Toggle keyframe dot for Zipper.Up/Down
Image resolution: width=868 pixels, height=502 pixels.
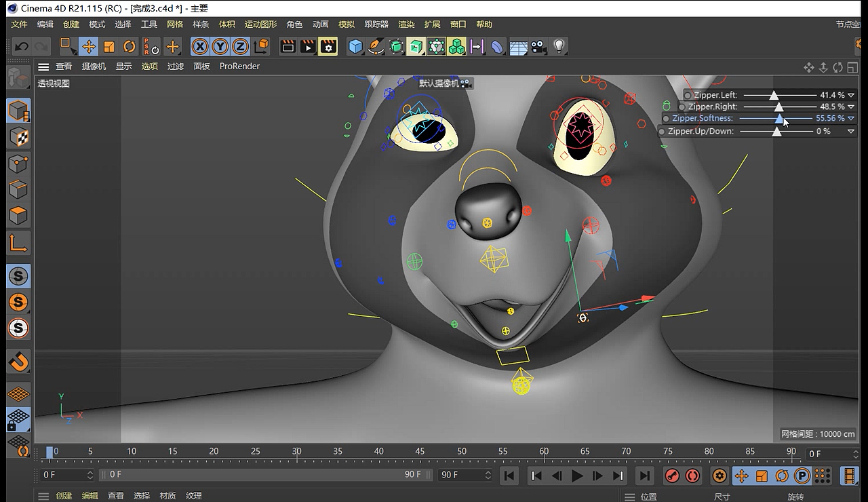click(x=663, y=132)
